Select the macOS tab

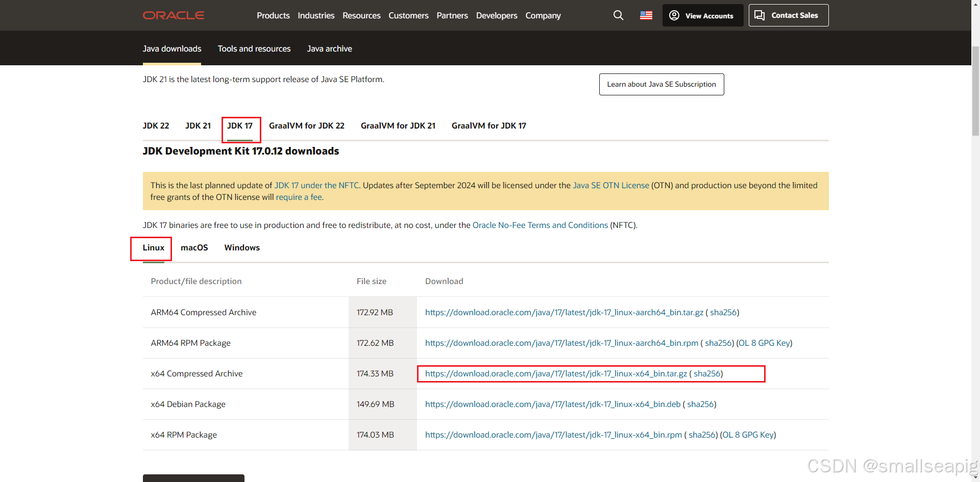[194, 247]
